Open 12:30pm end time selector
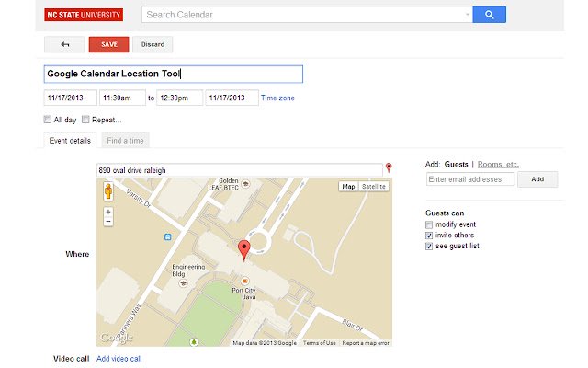The image size is (588, 368). [180, 98]
